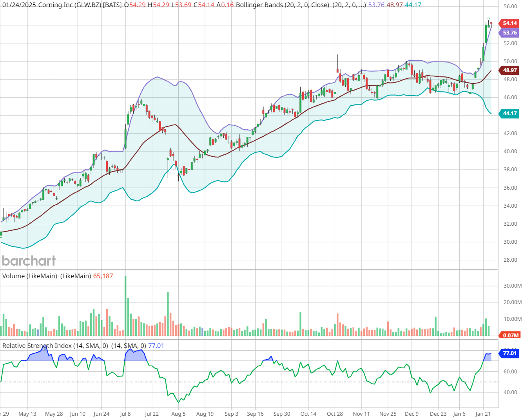524x420 pixels.
Task: Select Jun 10 on the date axis
Action: 78,414
